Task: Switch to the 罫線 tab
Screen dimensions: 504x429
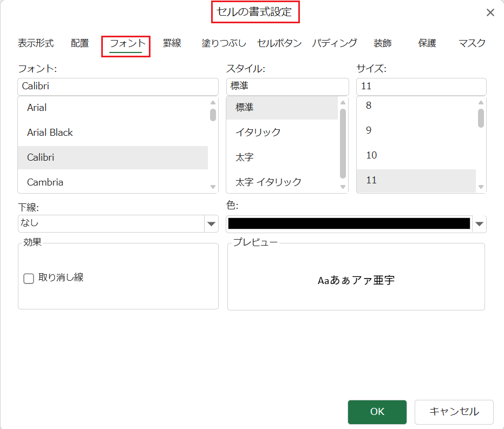Action: pyautogui.click(x=172, y=43)
